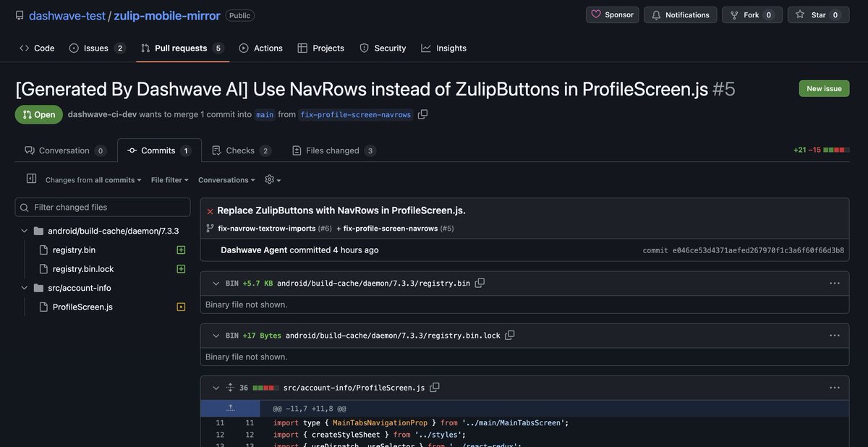This screenshot has width=868, height=447.
Task: Click fix-profile-screen-navrows branch label in header
Action: coord(355,114)
